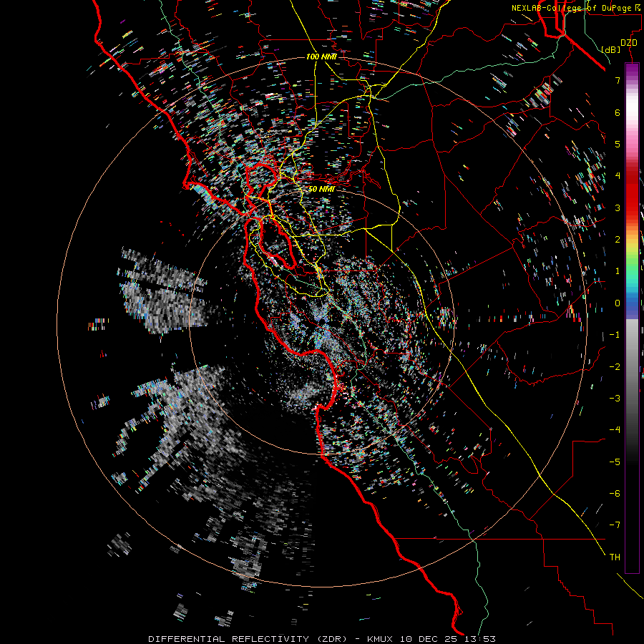Click the 1 label on the color scale

click(x=618, y=271)
